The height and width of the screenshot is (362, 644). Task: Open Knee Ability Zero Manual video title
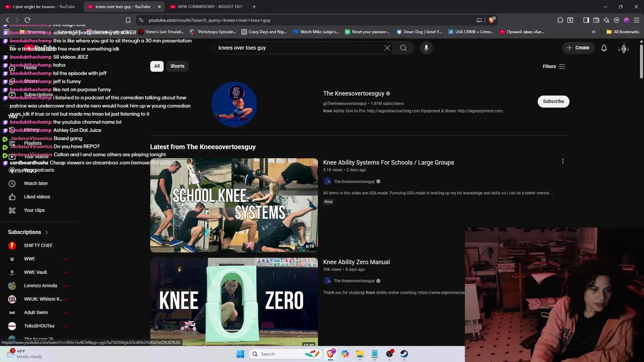click(356, 262)
